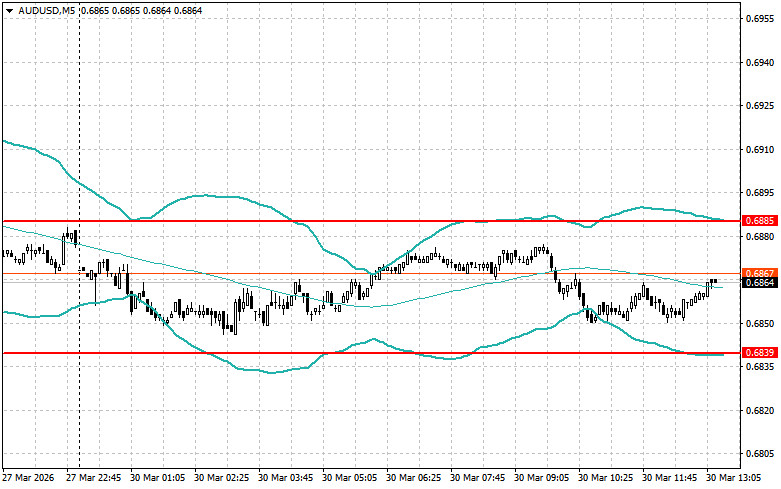Select the vertical dashed session separator line
Viewport: 781px width, 489px height.
tap(79, 237)
